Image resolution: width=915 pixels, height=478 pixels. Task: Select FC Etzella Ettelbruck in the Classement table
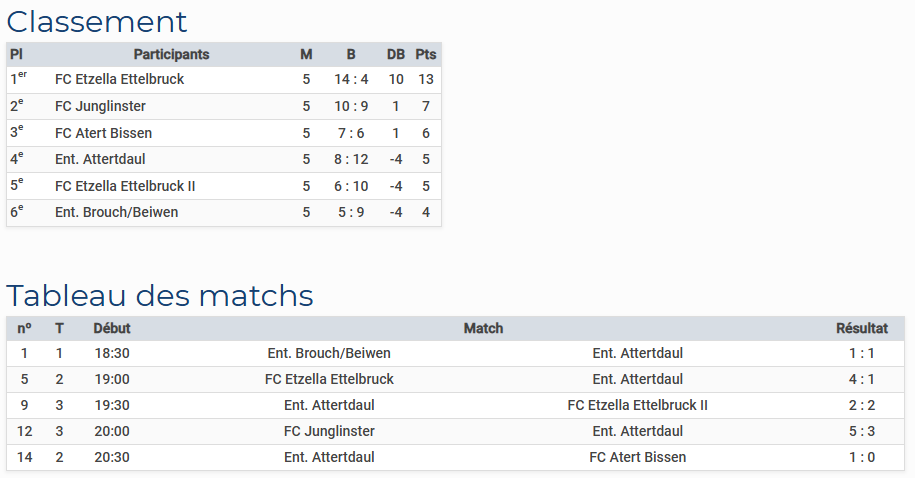tap(119, 79)
